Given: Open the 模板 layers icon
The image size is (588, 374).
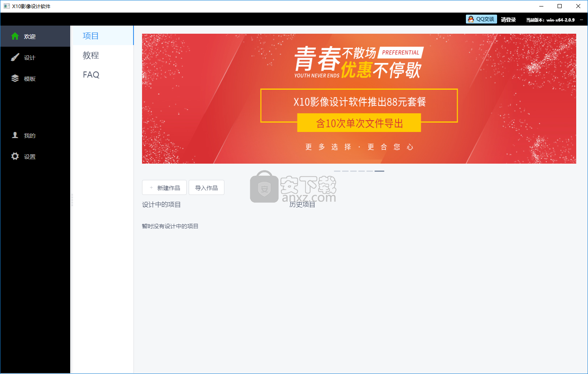Looking at the screenshot, I should pos(15,78).
